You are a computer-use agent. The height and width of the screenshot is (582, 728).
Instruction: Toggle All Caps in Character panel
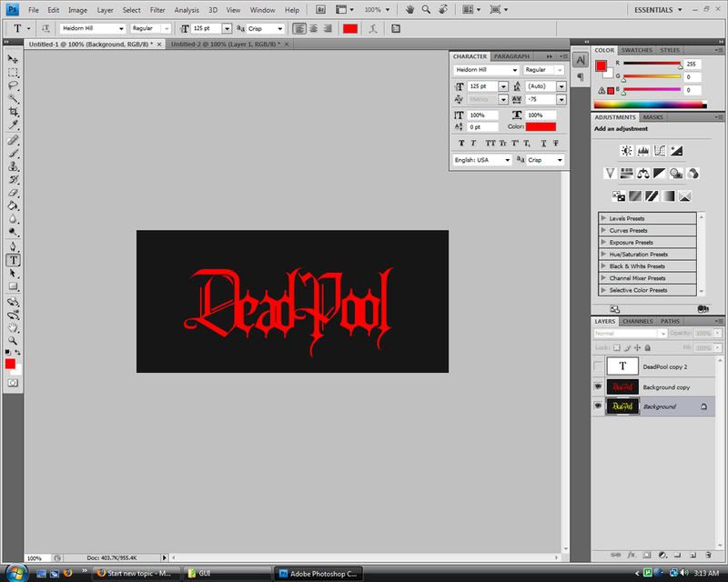point(490,143)
